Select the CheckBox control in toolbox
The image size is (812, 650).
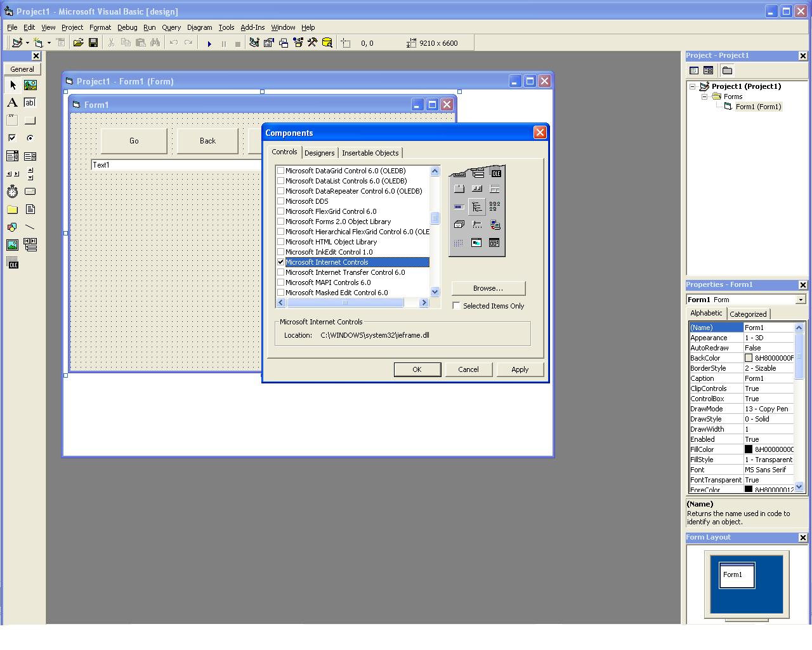point(13,138)
